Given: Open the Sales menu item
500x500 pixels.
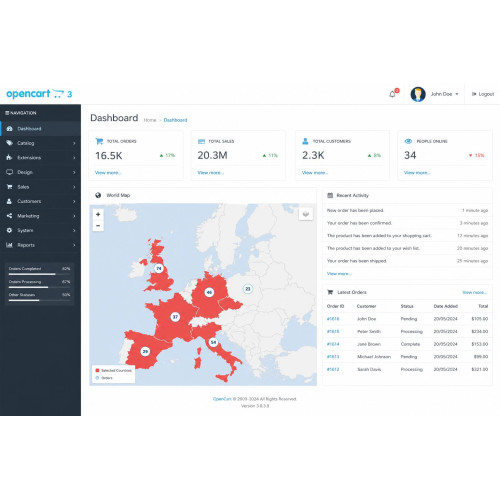Looking at the screenshot, I should pyautogui.click(x=40, y=187).
